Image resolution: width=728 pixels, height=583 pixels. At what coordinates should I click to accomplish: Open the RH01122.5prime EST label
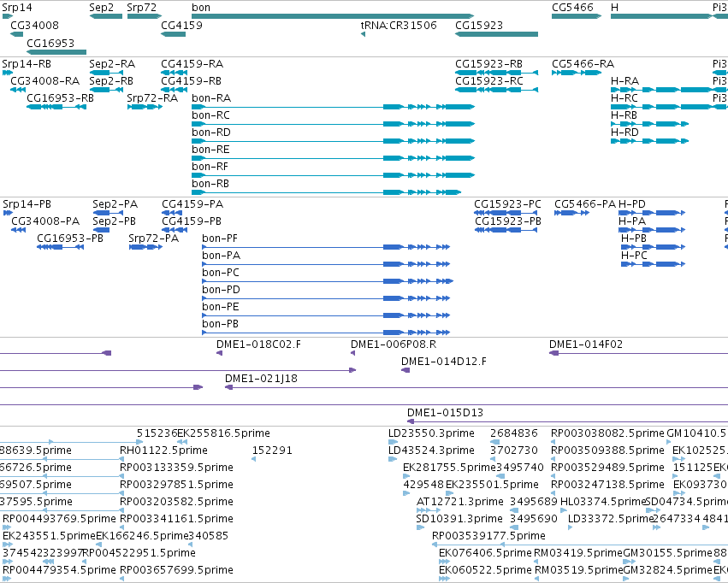pyautogui.click(x=164, y=450)
